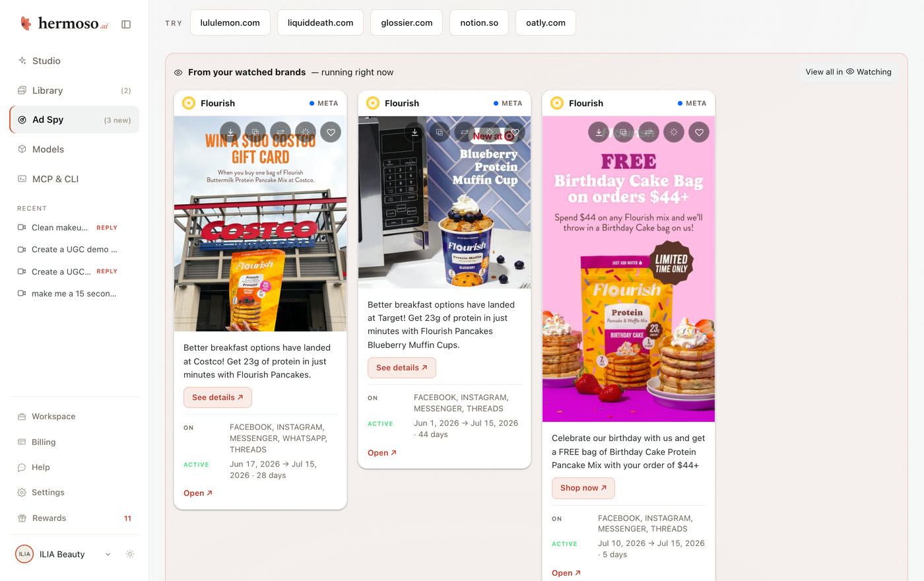Screen dimensions: 924x581
Task: Download the Costco gift card ad
Action: [230, 132]
